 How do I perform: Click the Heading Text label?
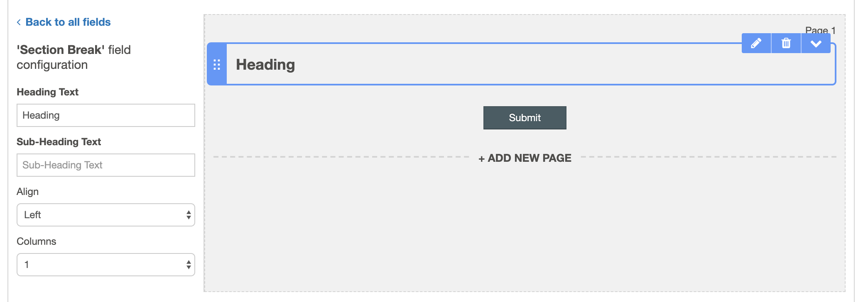47,92
